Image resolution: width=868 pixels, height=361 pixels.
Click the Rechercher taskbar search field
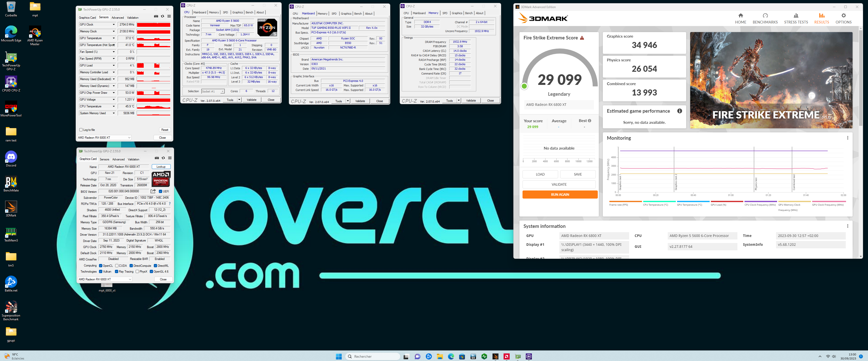pyautogui.click(x=372, y=356)
